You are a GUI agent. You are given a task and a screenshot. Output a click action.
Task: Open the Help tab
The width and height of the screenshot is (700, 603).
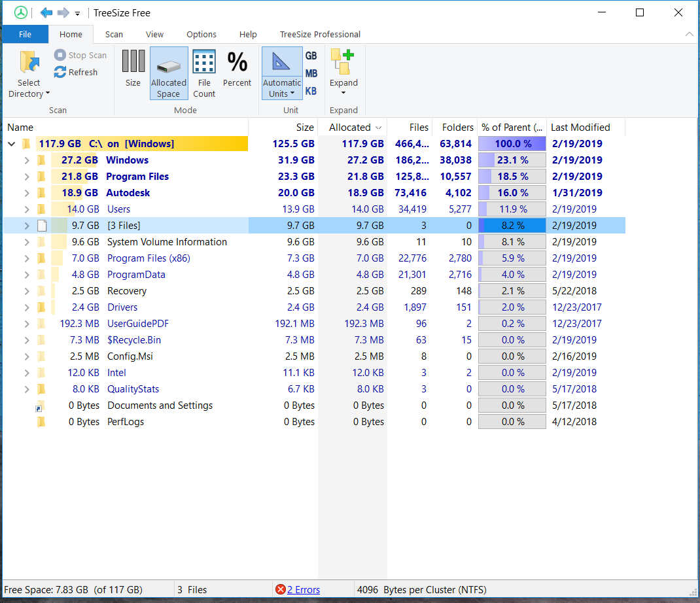[x=248, y=35]
